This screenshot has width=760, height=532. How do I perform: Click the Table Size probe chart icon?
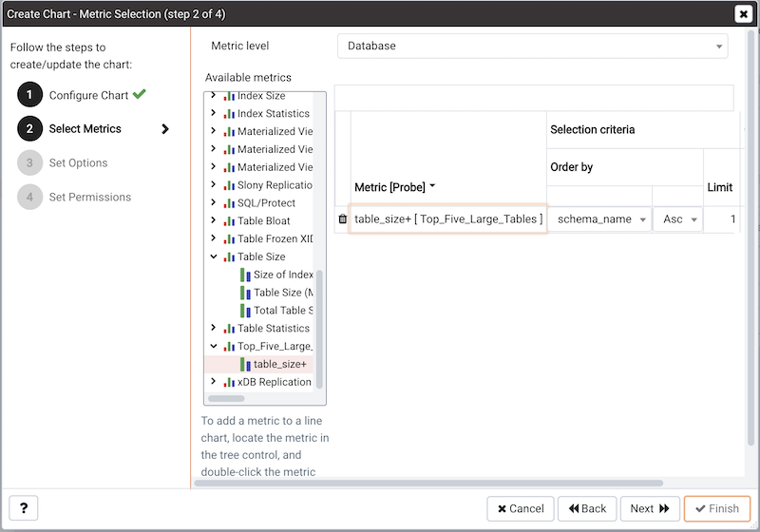229,257
